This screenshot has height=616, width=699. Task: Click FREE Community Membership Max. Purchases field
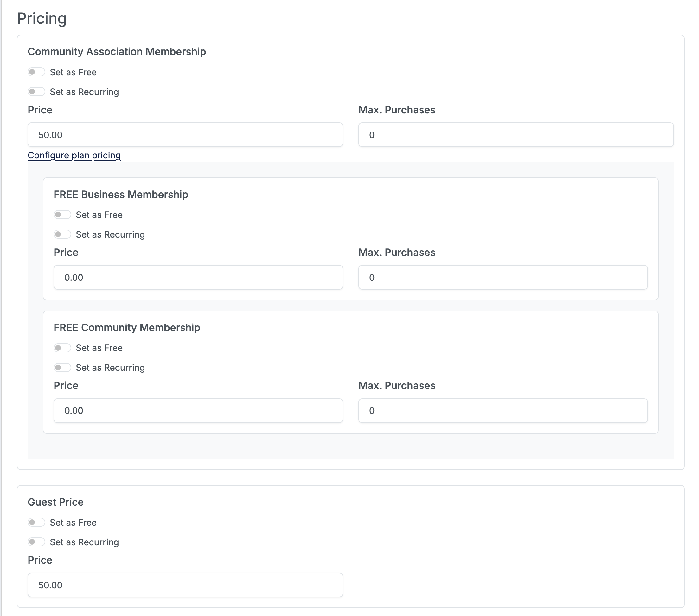[503, 410]
